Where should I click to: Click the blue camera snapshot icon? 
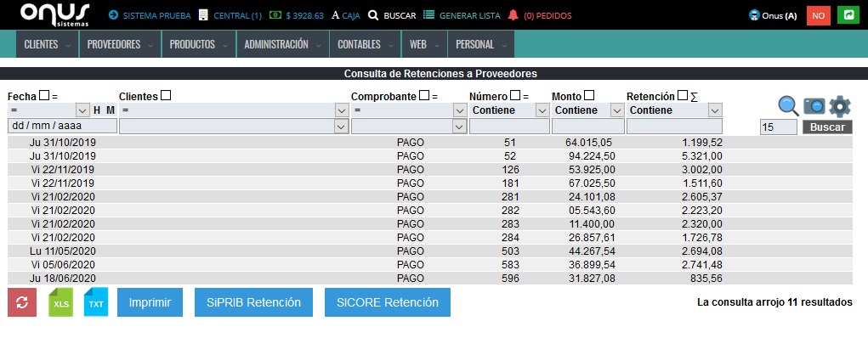pos(814,105)
